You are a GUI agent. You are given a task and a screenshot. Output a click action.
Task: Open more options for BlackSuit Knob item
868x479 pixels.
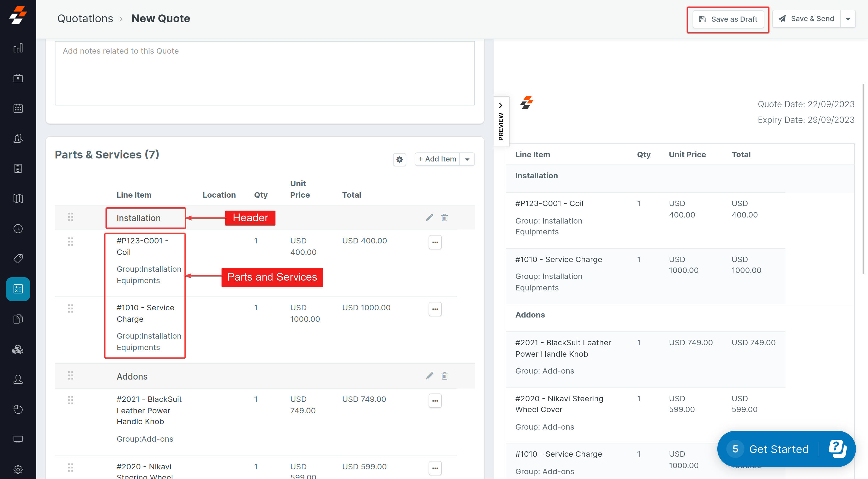435,400
